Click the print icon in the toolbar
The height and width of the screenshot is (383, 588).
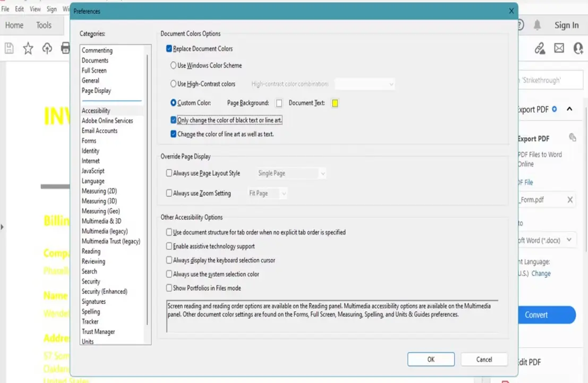pyautogui.click(x=66, y=48)
